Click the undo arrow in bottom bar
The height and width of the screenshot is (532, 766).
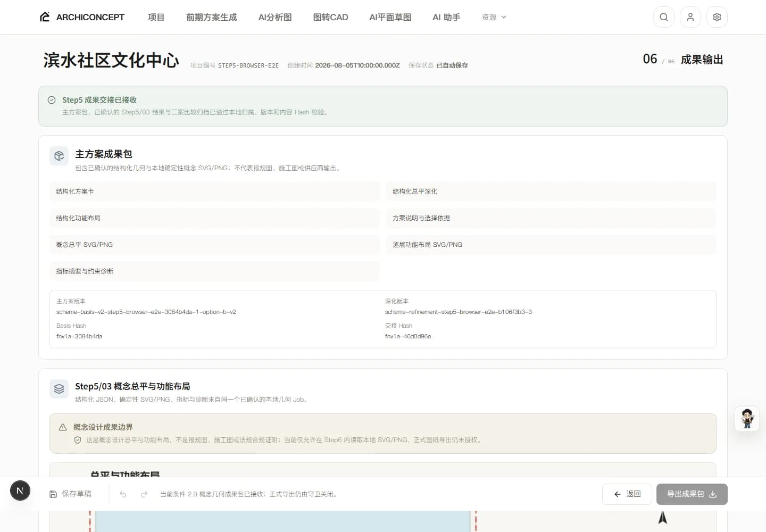click(x=123, y=494)
